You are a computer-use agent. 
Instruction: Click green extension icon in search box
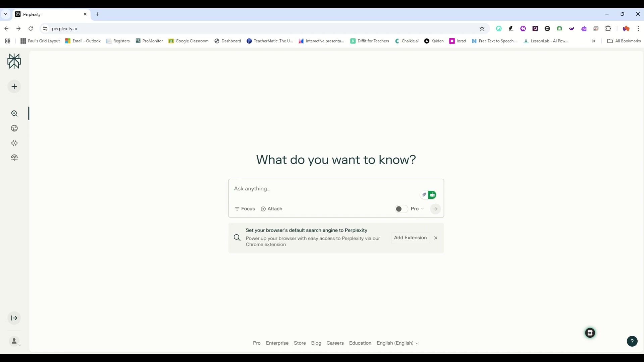pyautogui.click(x=432, y=195)
